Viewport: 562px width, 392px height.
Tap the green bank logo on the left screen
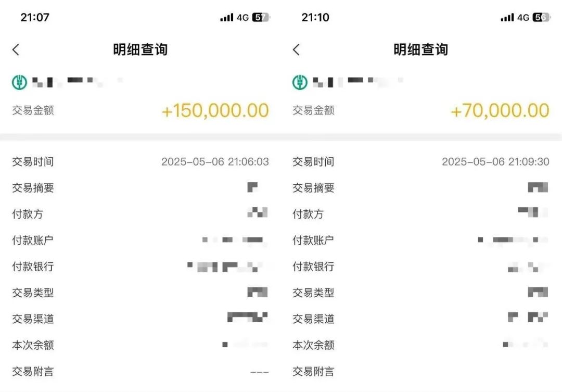19,82
